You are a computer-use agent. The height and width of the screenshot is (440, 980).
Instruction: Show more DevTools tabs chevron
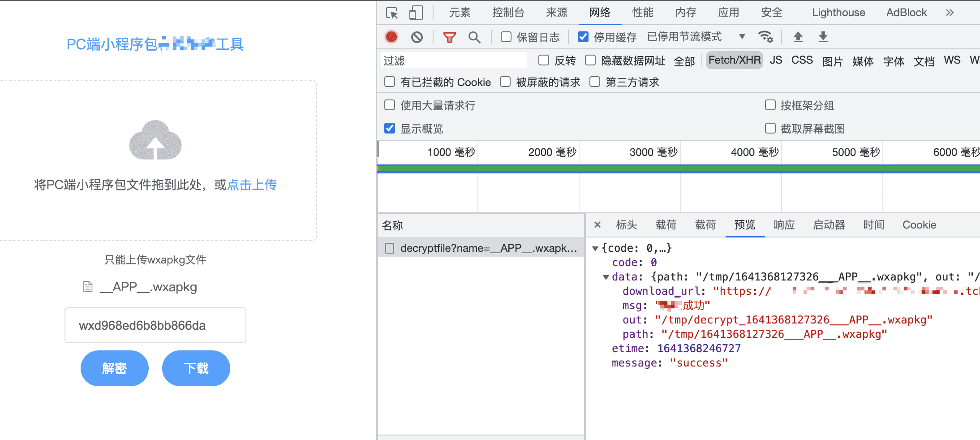[950, 13]
